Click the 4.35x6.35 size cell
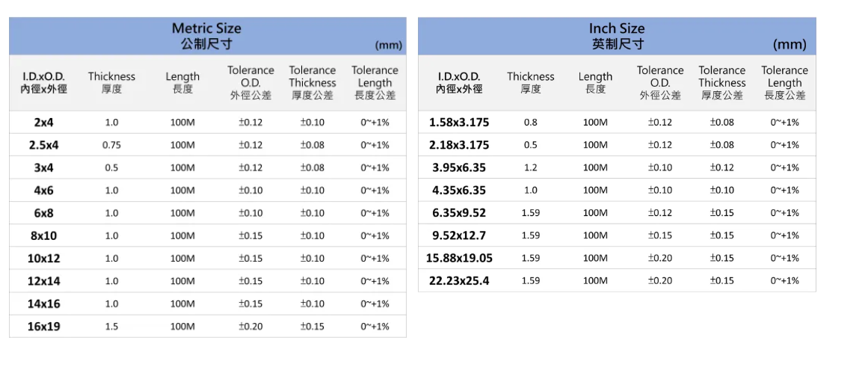Viewport: 868px width, 370px height. coord(459,191)
